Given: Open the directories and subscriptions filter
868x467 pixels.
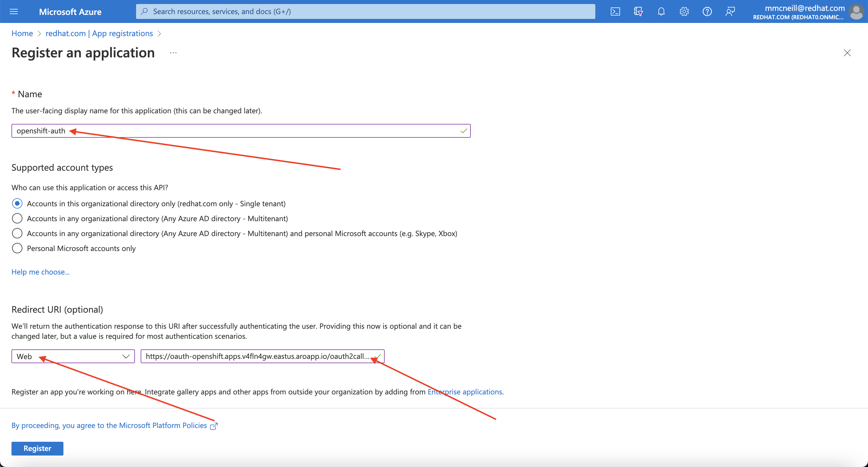Looking at the screenshot, I should coord(638,11).
